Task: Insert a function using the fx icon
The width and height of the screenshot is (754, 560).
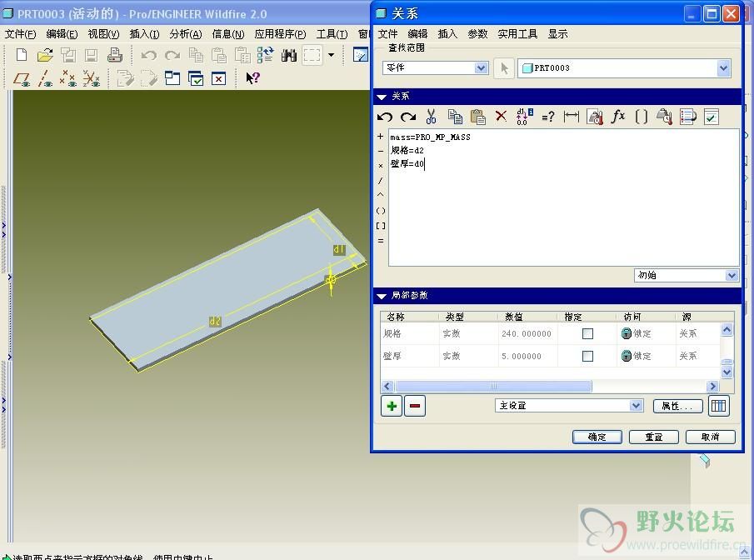Action: (x=618, y=117)
